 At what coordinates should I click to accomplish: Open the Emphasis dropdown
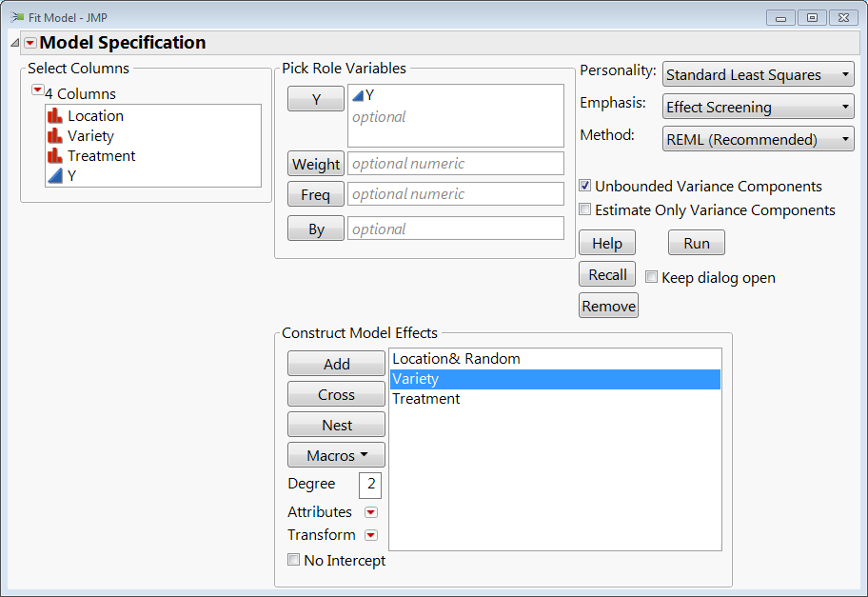759,108
